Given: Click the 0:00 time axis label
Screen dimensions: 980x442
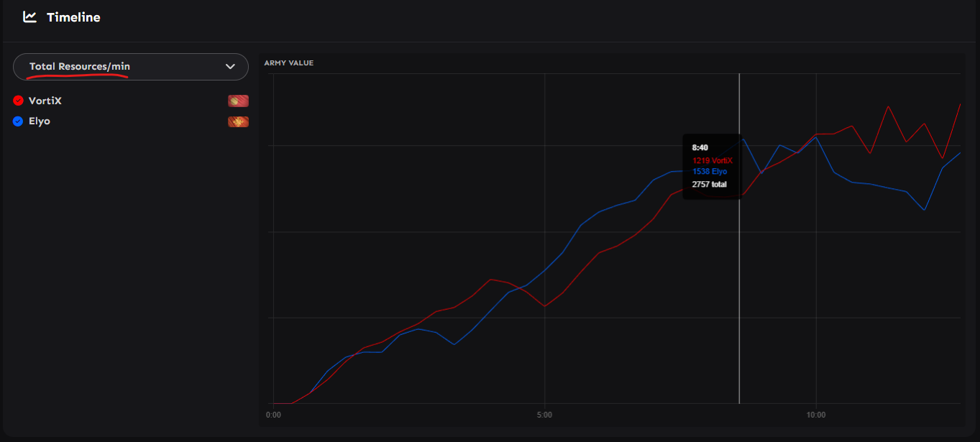Looking at the screenshot, I should (273, 415).
